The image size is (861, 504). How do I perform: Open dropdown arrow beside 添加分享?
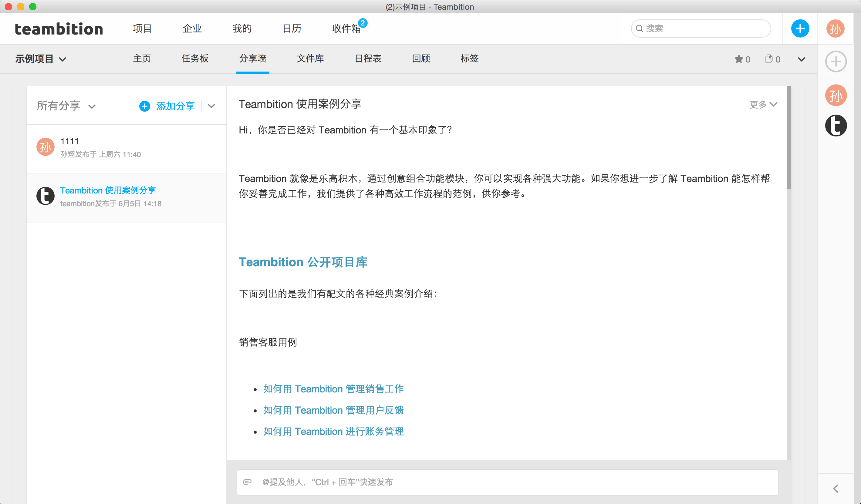point(211,106)
